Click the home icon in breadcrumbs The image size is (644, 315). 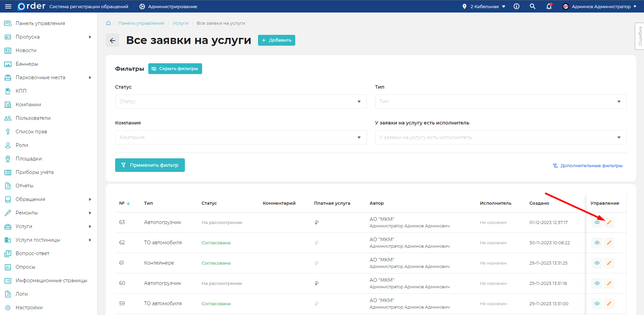(x=108, y=23)
